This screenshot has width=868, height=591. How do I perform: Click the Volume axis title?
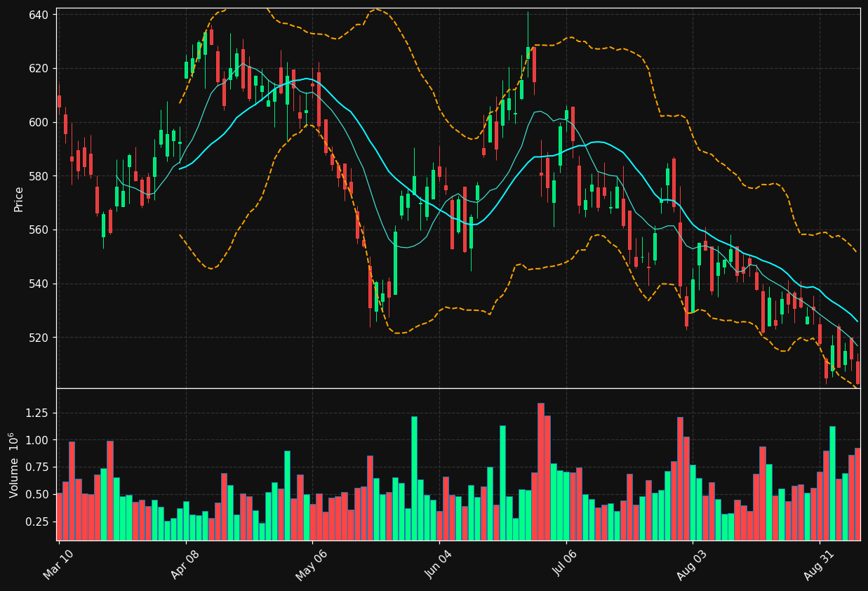coord(15,465)
